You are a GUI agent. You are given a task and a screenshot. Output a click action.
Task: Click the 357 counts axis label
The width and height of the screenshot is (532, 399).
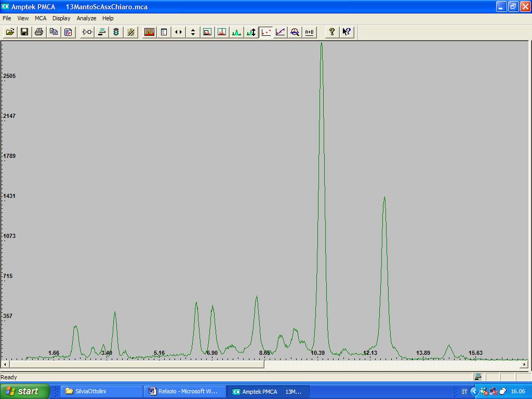[8, 316]
